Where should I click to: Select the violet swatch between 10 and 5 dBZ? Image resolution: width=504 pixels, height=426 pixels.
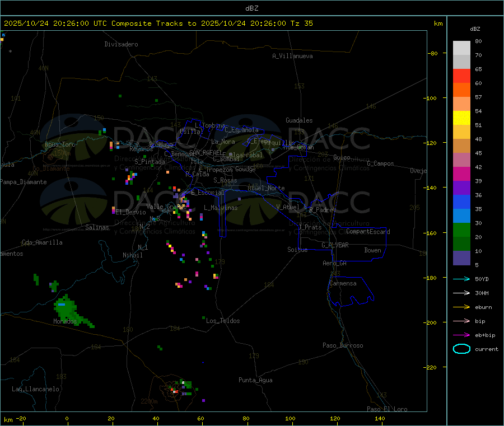click(x=461, y=258)
